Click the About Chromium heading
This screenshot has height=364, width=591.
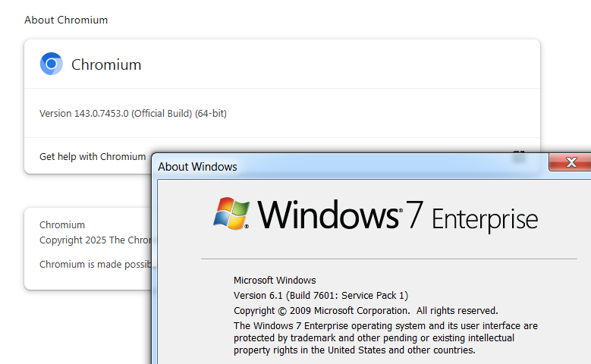coord(66,20)
